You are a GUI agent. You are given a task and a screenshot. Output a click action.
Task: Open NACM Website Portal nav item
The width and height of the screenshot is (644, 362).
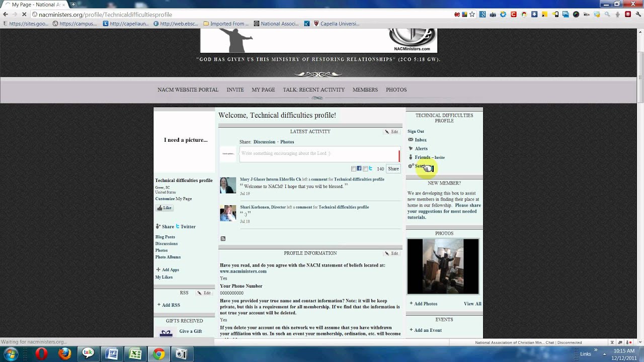point(188,89)
